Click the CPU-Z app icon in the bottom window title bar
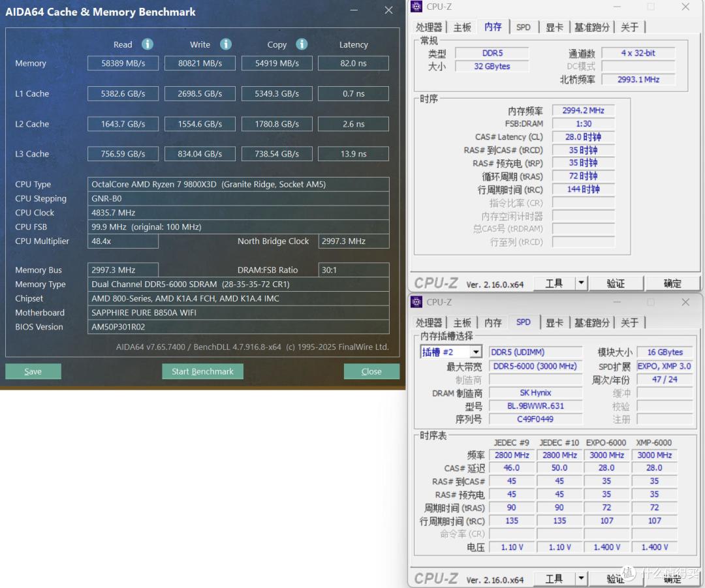The width and height of the screenshot is (705, 588). coord(416,302)
